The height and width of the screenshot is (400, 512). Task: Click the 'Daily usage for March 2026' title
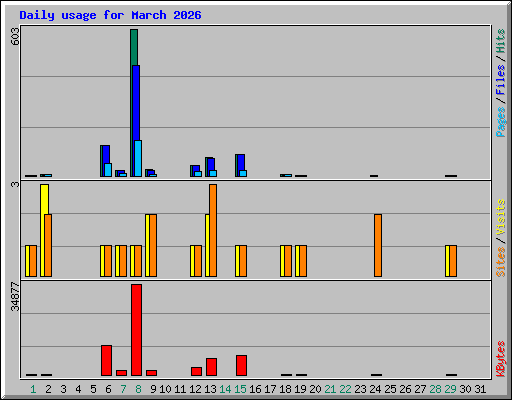[x=110, y=15]
